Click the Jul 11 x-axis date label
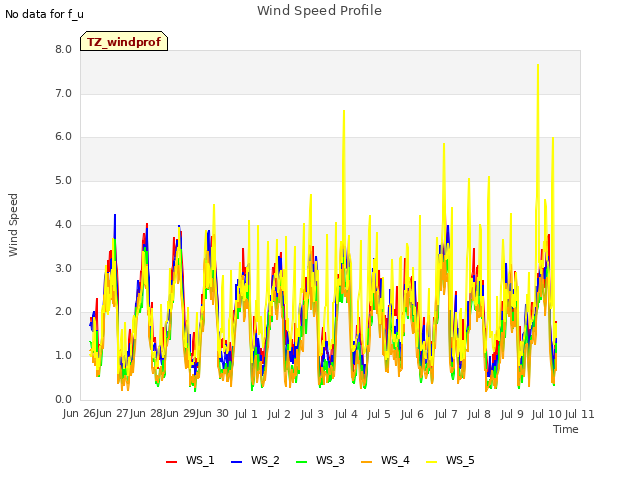Screen dimensions: 640x480 580,414
